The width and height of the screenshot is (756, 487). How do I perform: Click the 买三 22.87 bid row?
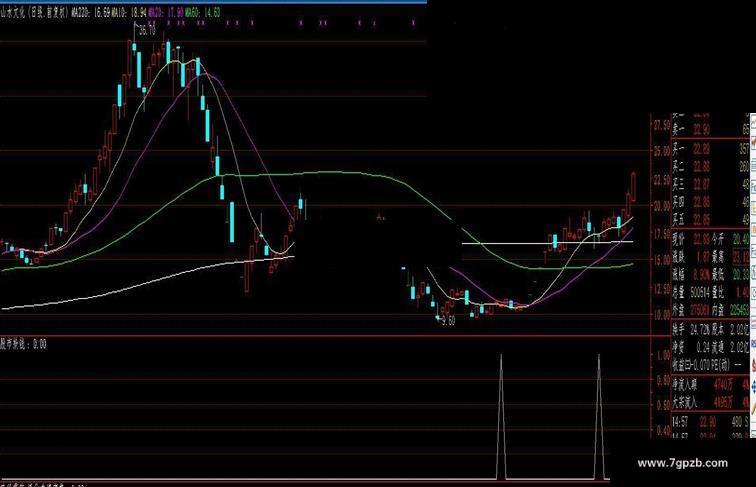tap(711, 184)
